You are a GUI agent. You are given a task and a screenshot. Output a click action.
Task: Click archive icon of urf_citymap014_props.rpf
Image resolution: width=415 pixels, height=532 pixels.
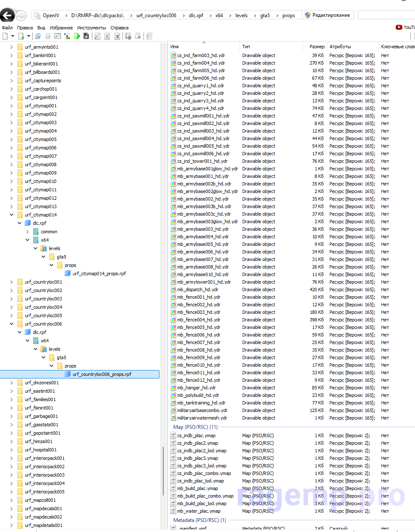(x=68, y=274)
